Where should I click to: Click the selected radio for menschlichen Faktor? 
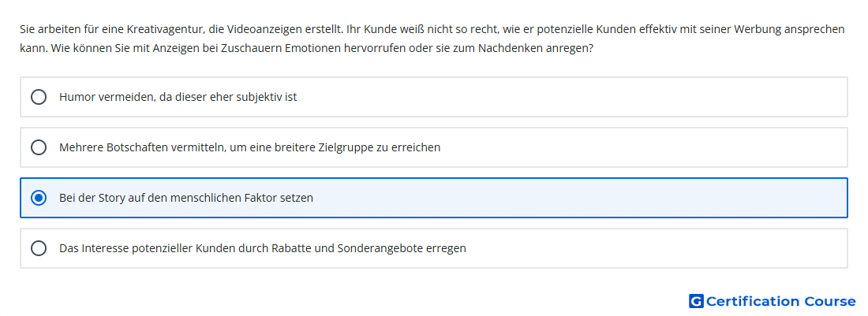tap(39, 198)
